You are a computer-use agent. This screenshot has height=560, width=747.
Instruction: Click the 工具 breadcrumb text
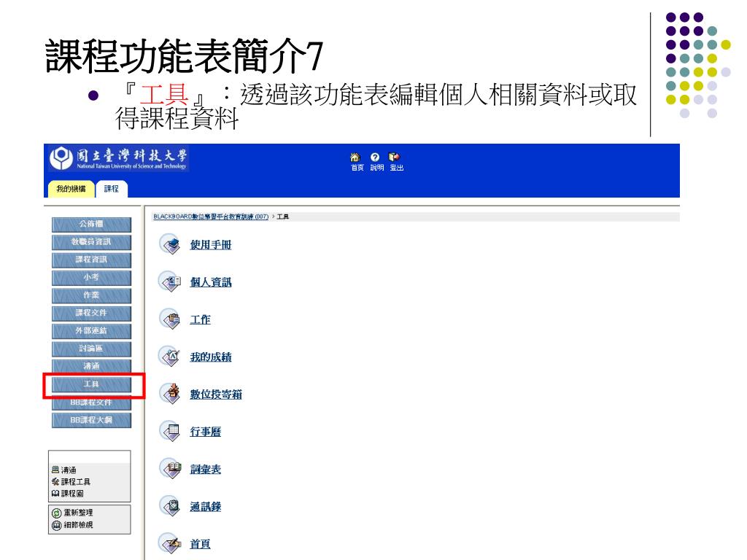point(283,217)
